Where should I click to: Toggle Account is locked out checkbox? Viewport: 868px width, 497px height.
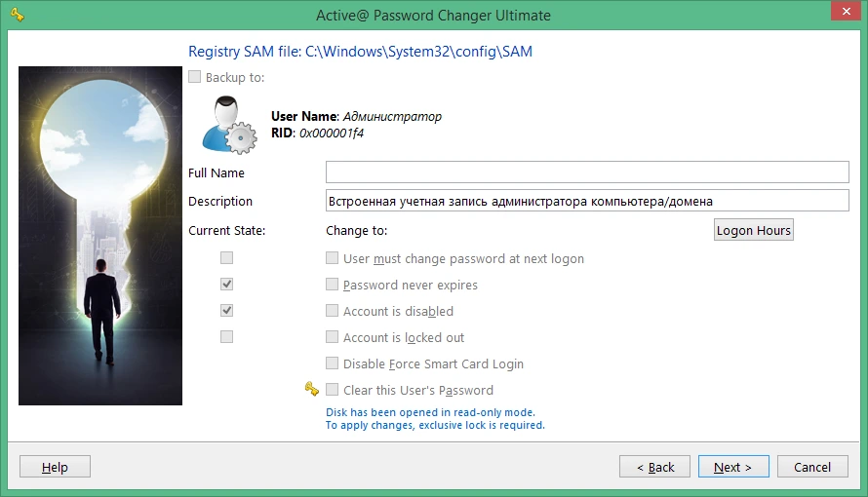(332, 336)
